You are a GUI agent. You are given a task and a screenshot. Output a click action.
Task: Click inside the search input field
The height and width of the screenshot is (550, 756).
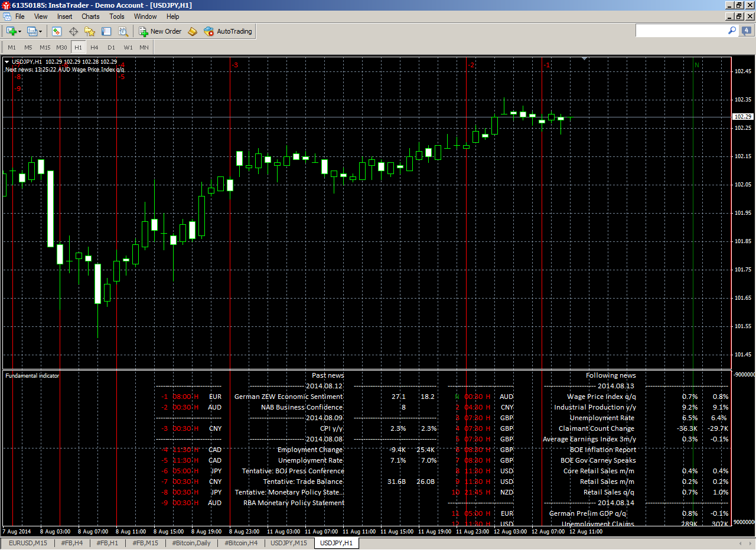click(680, 30)
